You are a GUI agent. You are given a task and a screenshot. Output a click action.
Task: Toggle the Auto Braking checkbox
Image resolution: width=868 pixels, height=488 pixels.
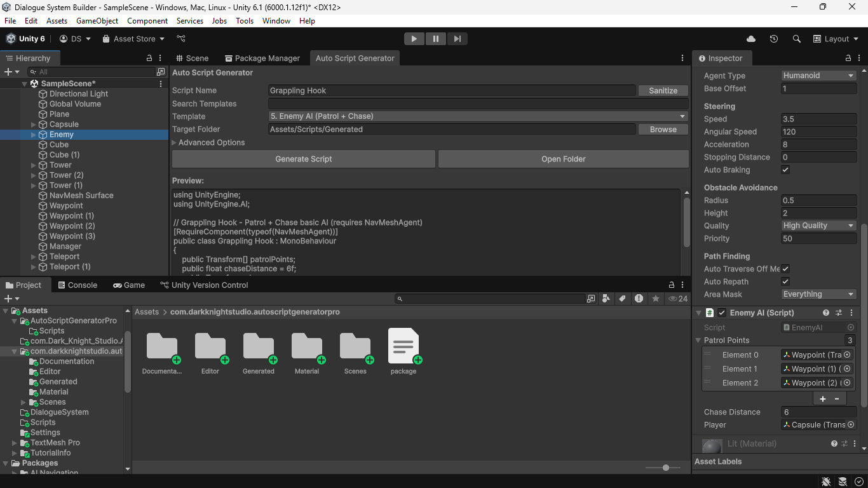pos(785,170)
